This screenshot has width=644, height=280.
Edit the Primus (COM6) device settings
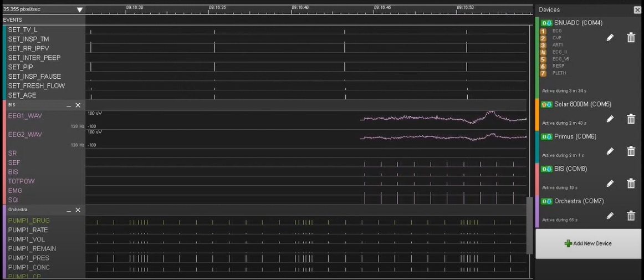pos(610,151)
